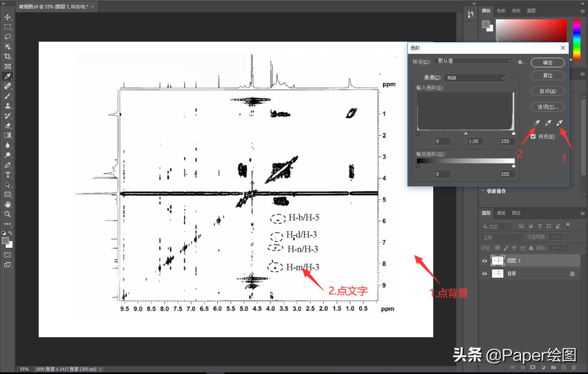This screenshot has width=588, height=374.
Task: Hide 背景 layer visibility eye
Action: (x=484, y=274)
